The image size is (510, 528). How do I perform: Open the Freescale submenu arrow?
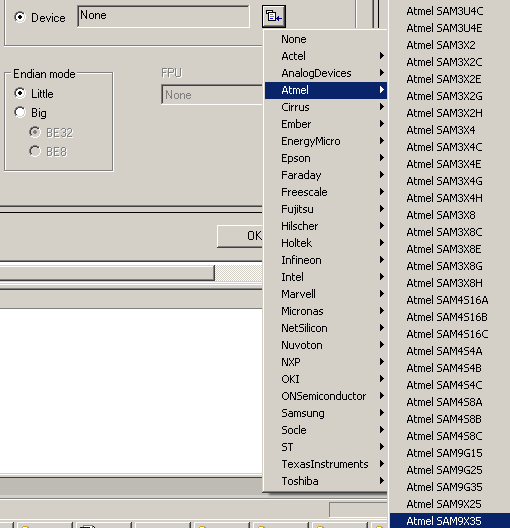pos(381,192)
